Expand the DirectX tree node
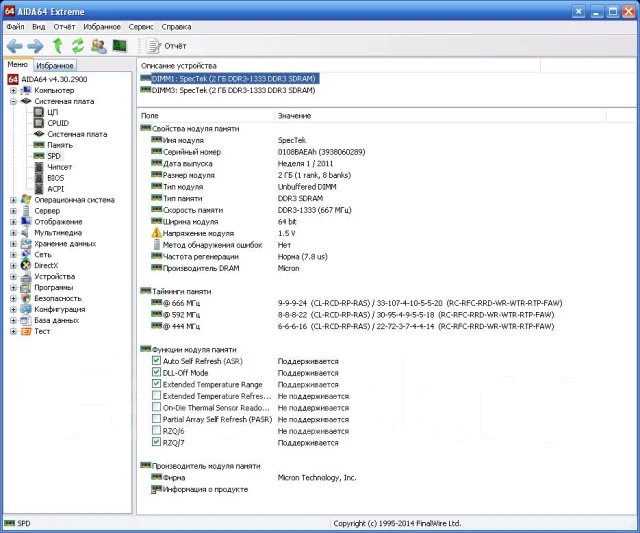The height and width of the screenshot is (533, 640). click(13, 266)
